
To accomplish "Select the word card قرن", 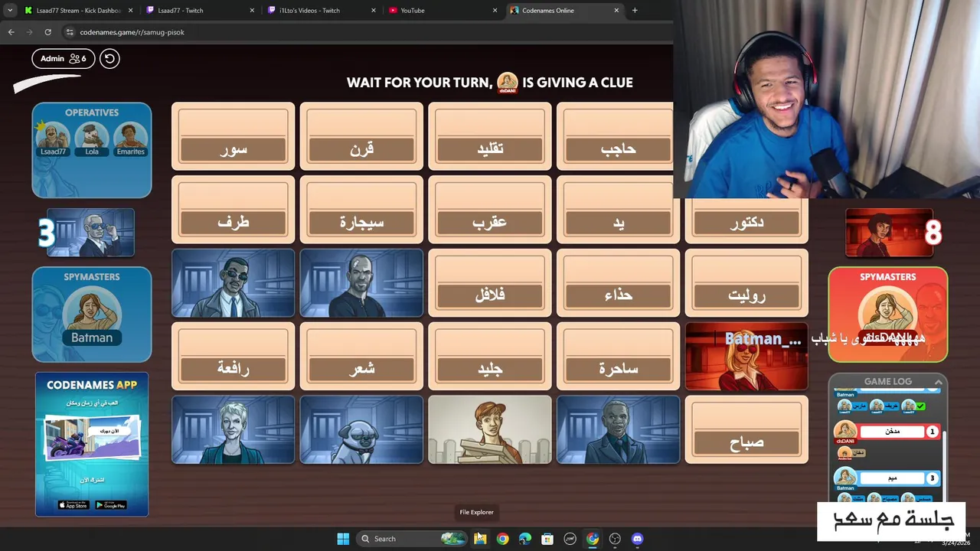I will click(361, 136).
